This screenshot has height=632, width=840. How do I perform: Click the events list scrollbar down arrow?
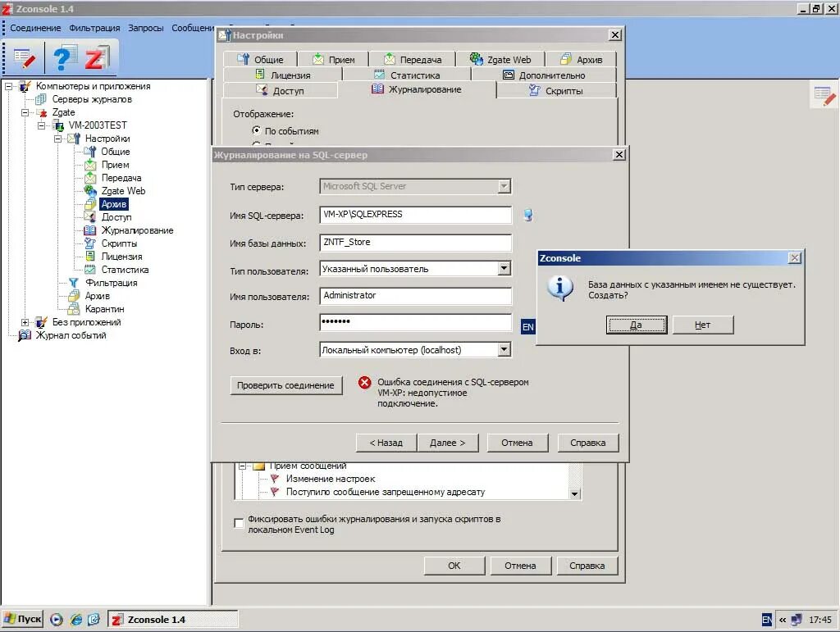574,494
